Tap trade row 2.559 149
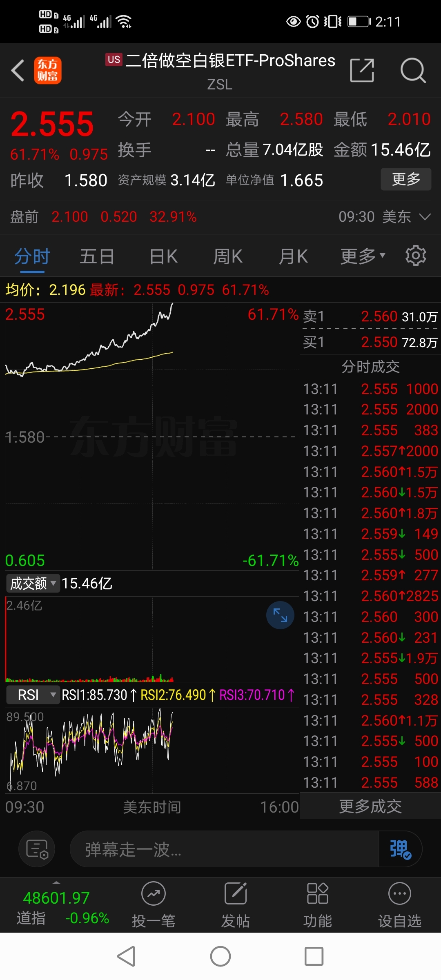Viewport: 441px width, 980px height. tap(370, 534)
